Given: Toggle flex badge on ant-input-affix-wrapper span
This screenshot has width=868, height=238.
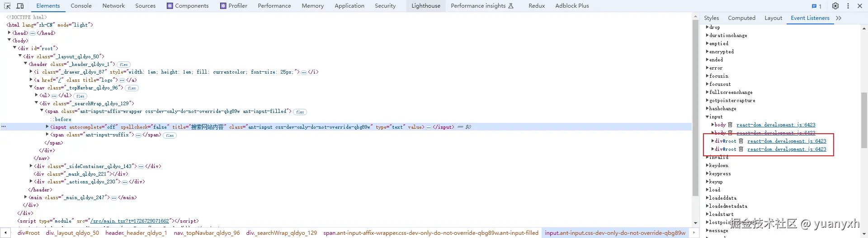Looking at the screenshot, I should (x=300, y=112).
